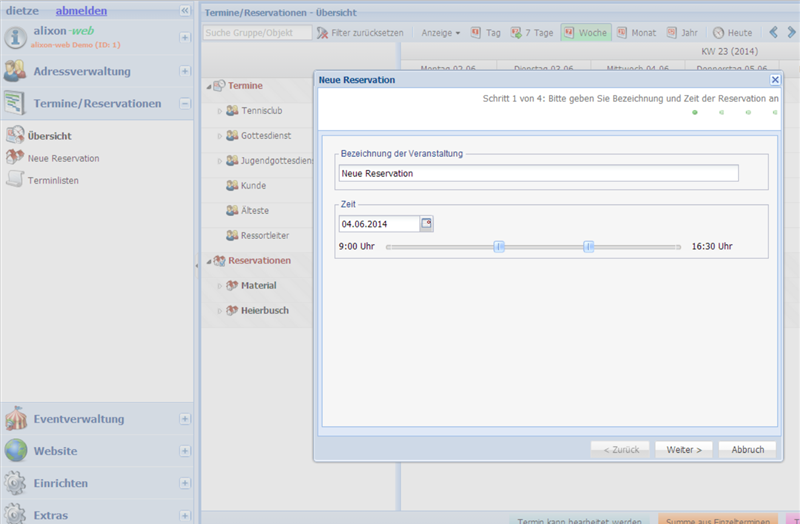The width and height of the screenshot is (800, 524).
Task: Click the end time slider handle
Action: click(588, 247)
